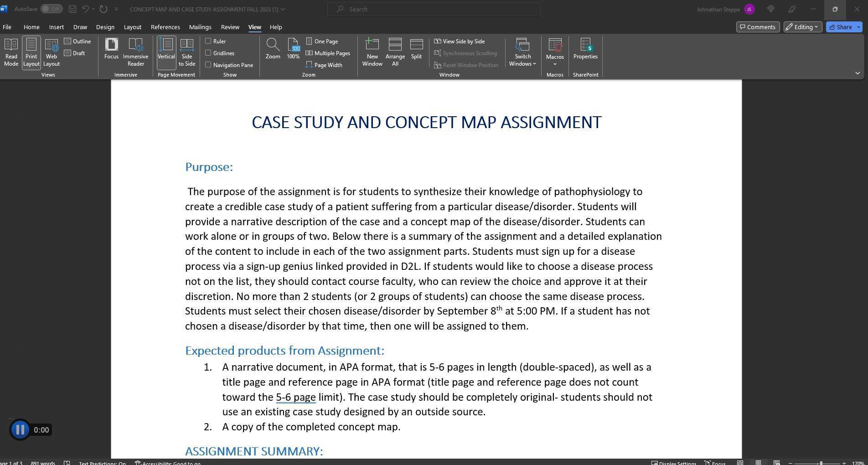
Task: Split the document window
Action: click(x=416, y=50)
